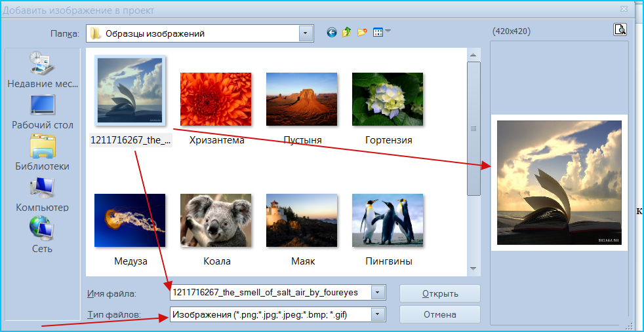Viewport: 644px width, 332px height.
Task: Click the Отмена button
Action: [440, 315]
